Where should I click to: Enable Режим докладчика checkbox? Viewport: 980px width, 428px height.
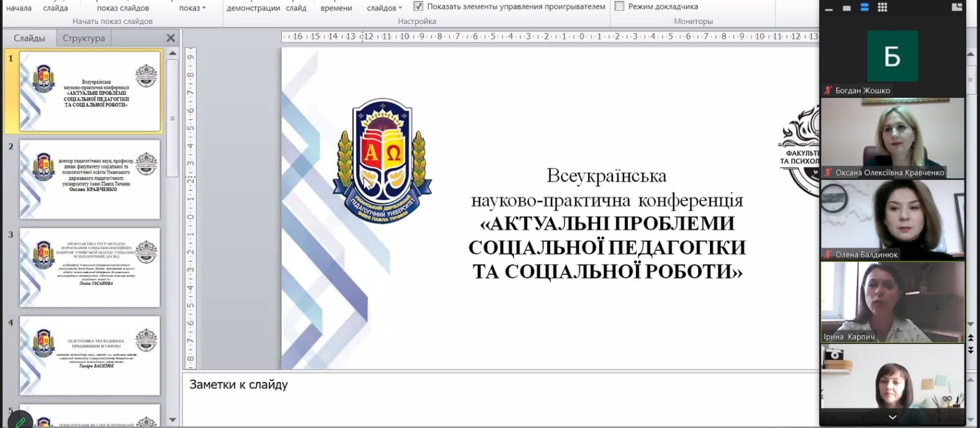(x=619, y=6)
